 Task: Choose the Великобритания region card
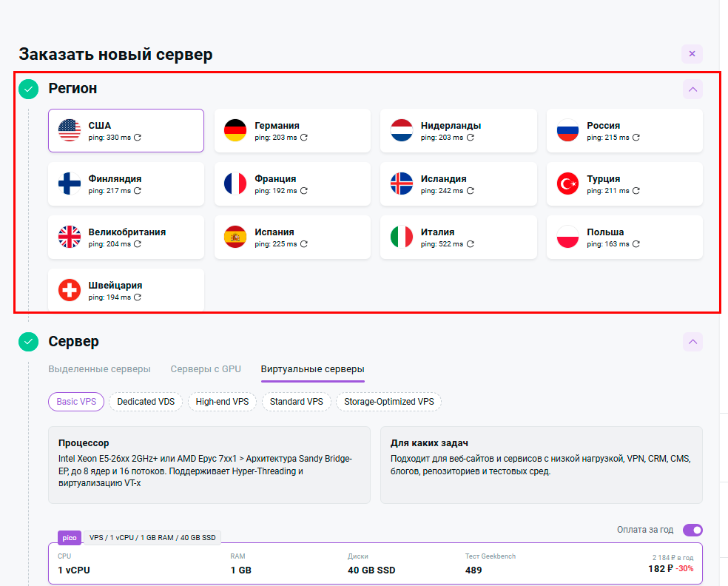point(126,238)
